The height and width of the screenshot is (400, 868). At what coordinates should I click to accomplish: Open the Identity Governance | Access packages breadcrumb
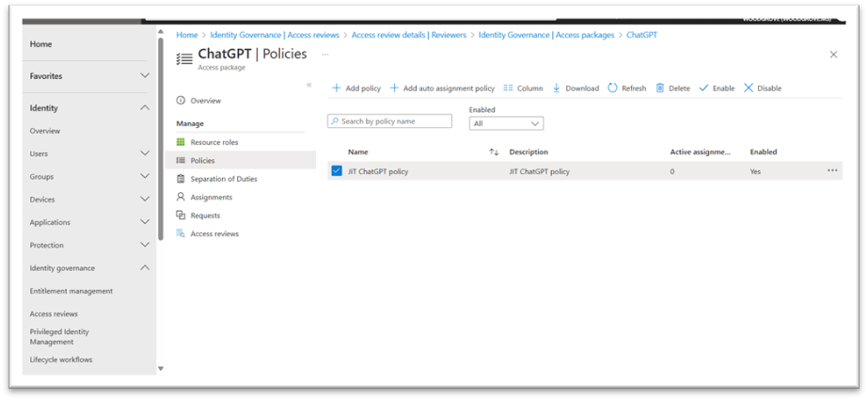pyautogui.click(x=546, y=35)
